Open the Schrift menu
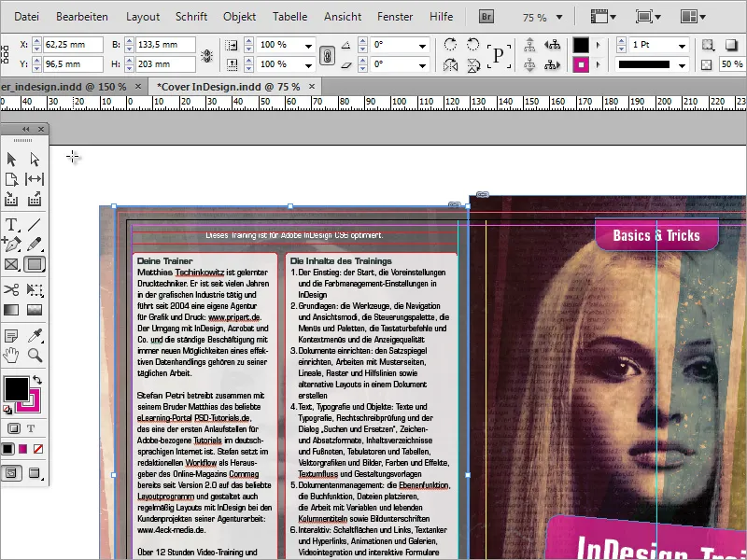The image size is (747, 560). pos(191,17)
